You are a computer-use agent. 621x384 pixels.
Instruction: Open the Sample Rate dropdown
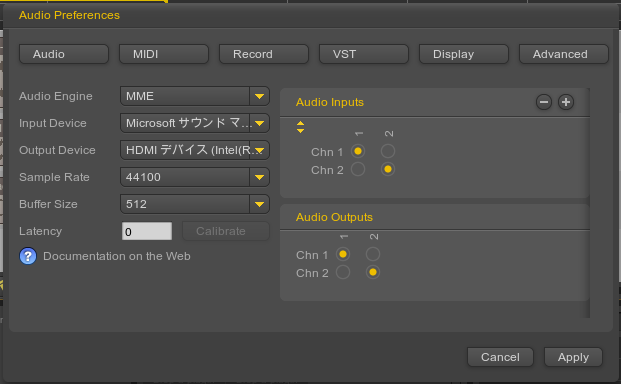coord(195,177)
